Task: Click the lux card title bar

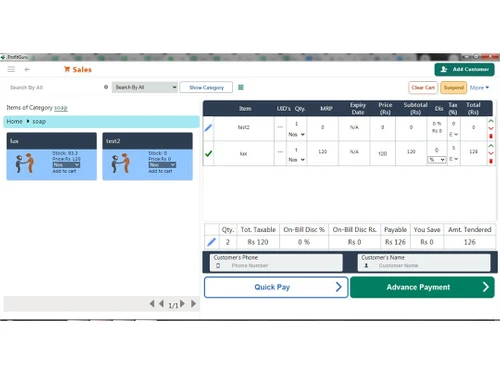Action: coord(52,141)
